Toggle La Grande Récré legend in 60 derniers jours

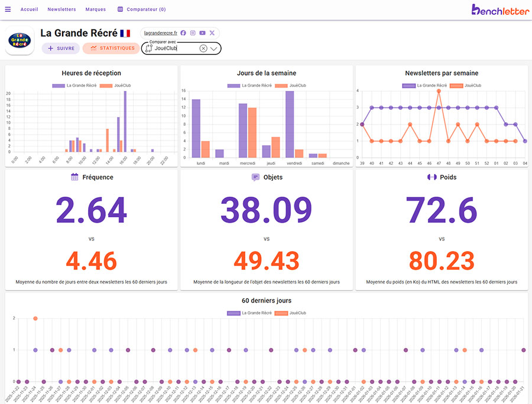(249, 313)
